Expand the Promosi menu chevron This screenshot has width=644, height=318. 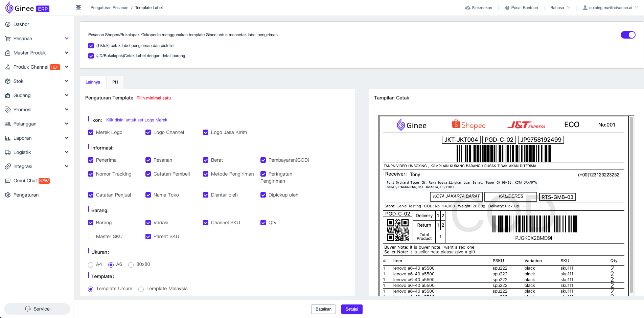pos(67,110)
